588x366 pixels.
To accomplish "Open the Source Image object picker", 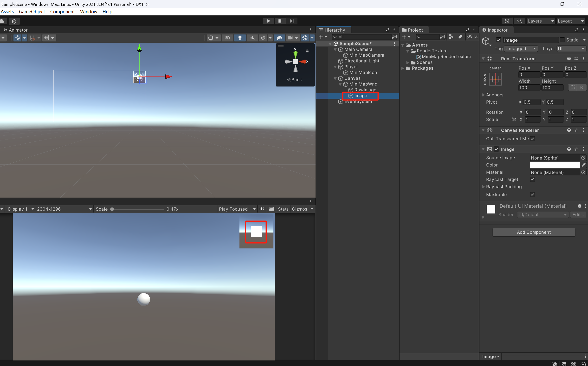I will click(583, 158).
